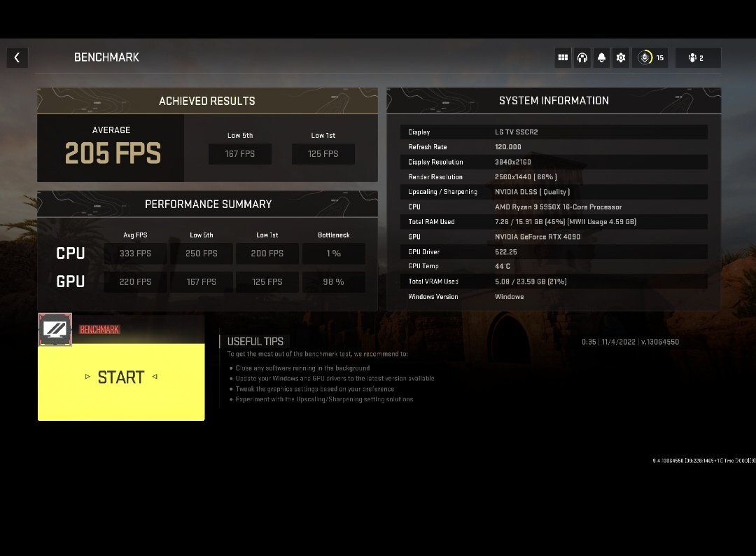This screenshot has height=556, width=756.
Task: Click the timestamp 0:35 | 11/4/2022 text
Action: (x=608, y=342)
